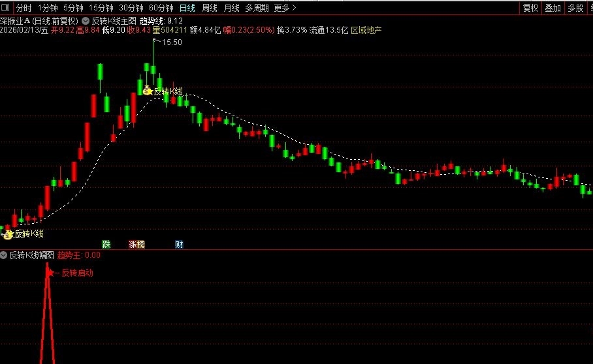
Task: Click the red star 反转启动 signal marker
Action: (x=50, y=273)
